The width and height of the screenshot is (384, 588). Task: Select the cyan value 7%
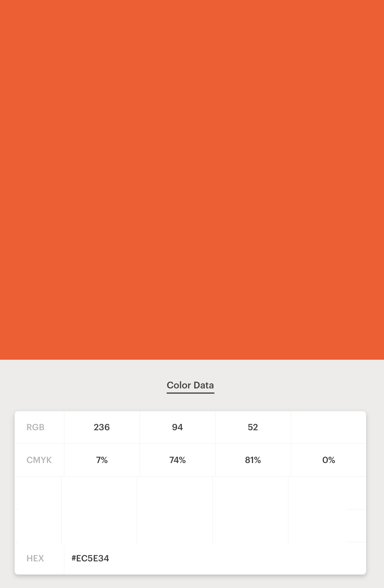(x=102, y=460)
